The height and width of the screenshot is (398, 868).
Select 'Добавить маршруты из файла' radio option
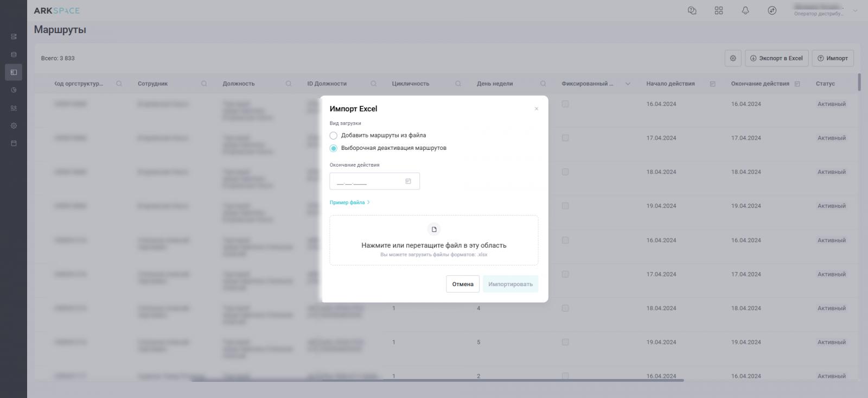click(334, 135)
